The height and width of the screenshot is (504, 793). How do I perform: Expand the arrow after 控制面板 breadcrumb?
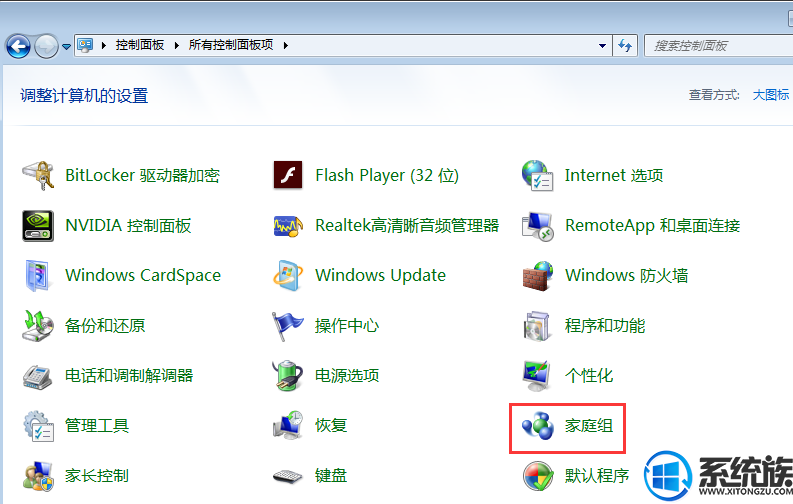pos(177,45)
